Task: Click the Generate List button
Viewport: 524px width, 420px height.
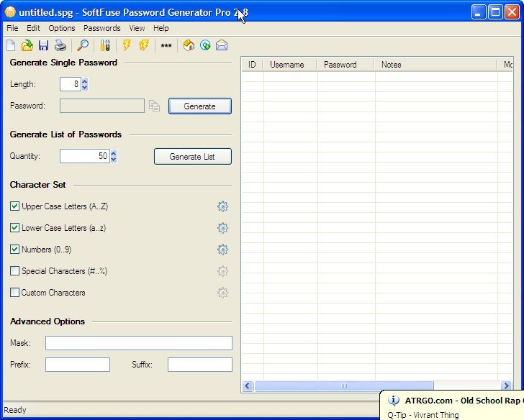Action: (x=192, y=157)
